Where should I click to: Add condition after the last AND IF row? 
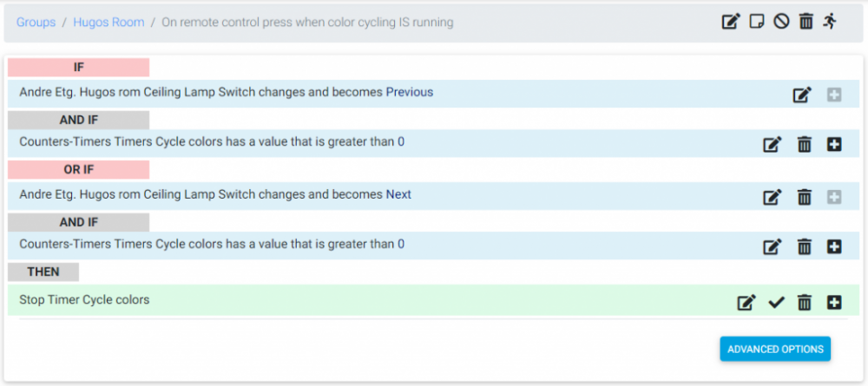click(834, 247)
